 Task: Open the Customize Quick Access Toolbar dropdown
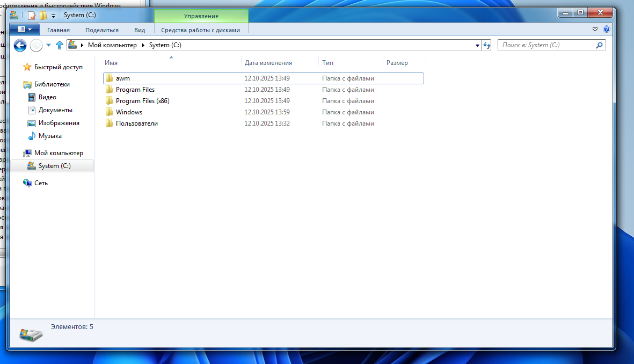tap(53, 16)
